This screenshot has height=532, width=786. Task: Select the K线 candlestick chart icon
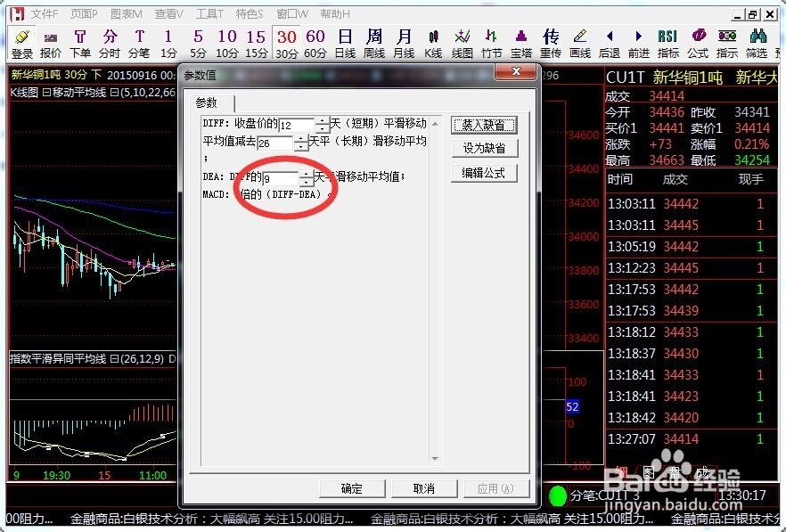[x=432, y=43]
